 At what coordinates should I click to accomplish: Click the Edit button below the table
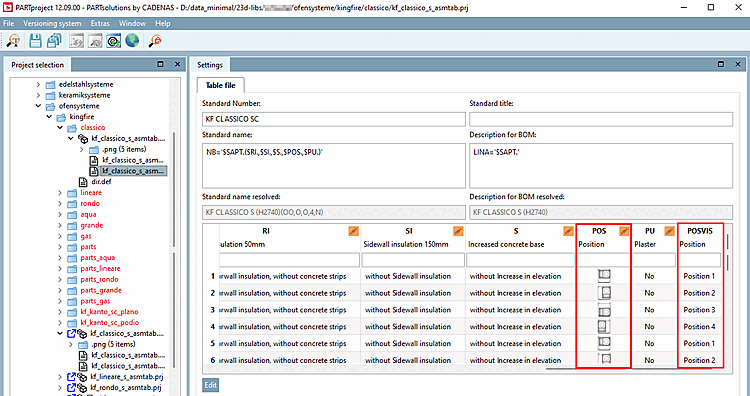pos(210,385)
